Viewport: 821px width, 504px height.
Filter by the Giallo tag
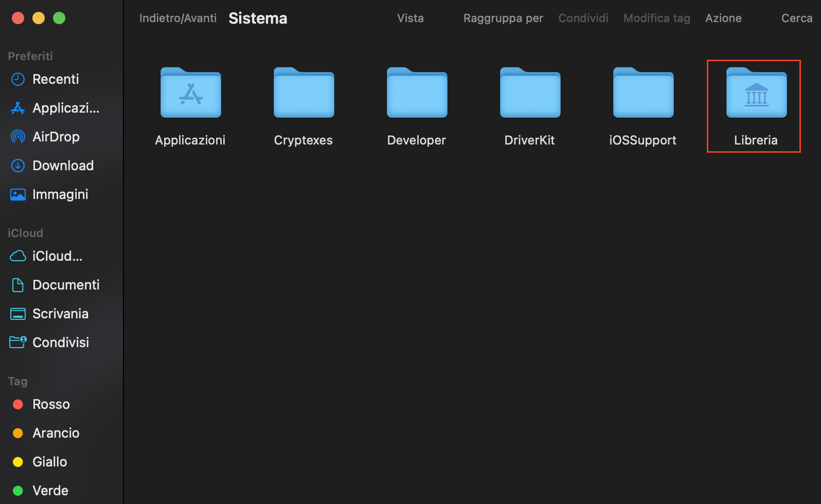point(49,462)
